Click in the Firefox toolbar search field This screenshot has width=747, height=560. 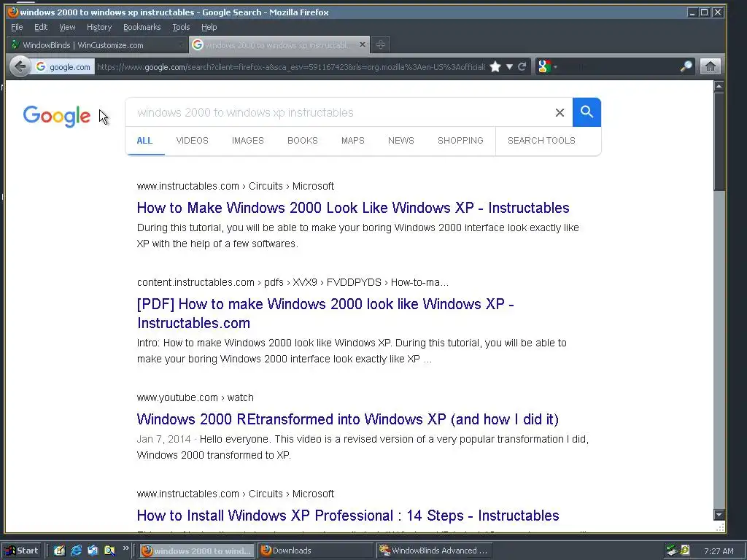click(619, 66)
